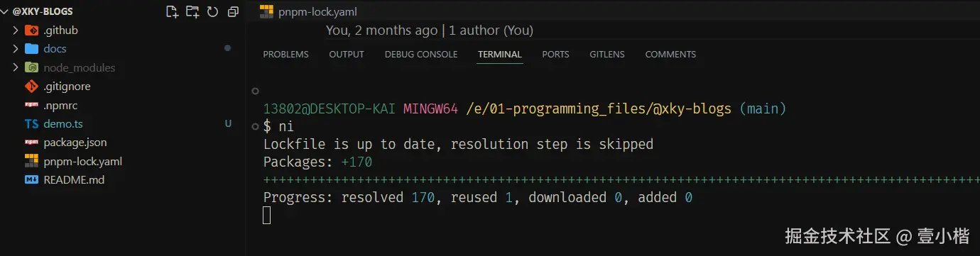Screen dimensions: 980x256
Task: Click the '$ ni' command text
Action: pyautogui.click(x=278, y=127)
